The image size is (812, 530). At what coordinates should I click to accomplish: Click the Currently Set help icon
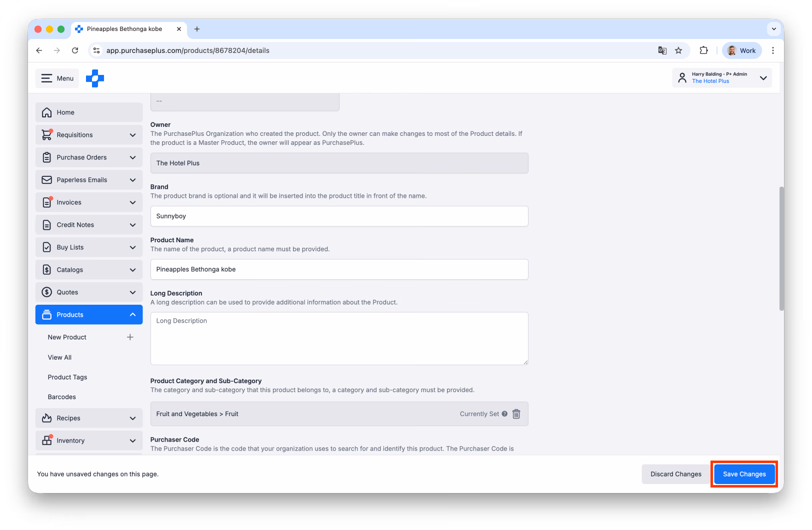coord(504,414)
